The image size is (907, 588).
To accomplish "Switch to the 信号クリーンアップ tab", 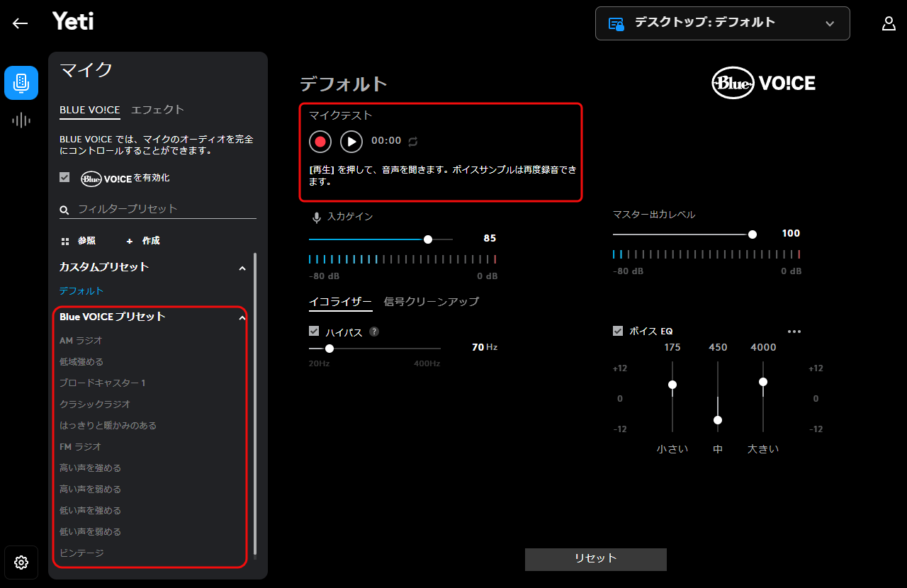I will coord(431,302).
